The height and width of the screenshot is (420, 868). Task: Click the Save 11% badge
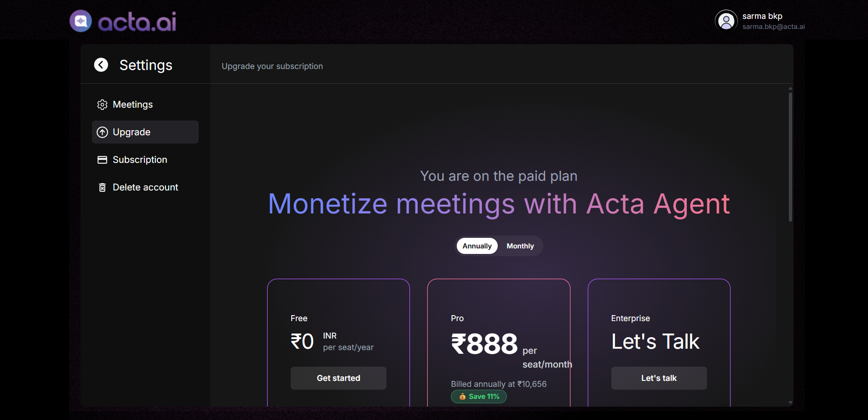478,397
